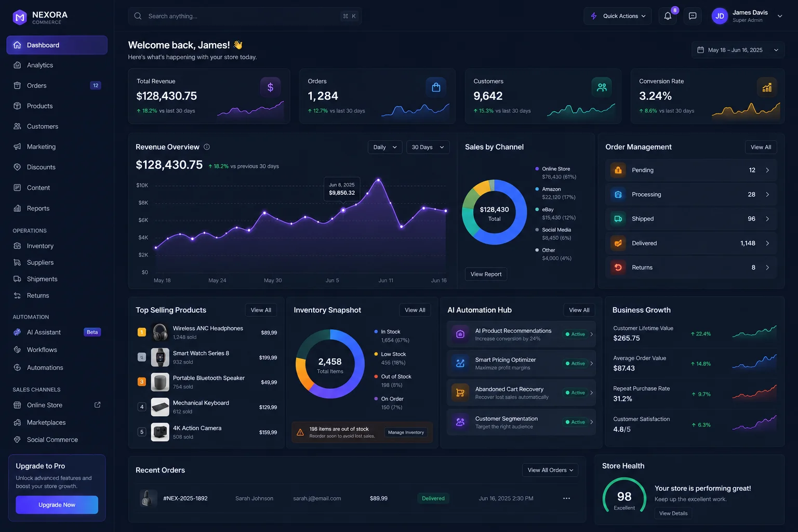Viewport: 798px width, 532px height.
Task: Expand the Delivered row chevron
Action: (x=767, y=243)
